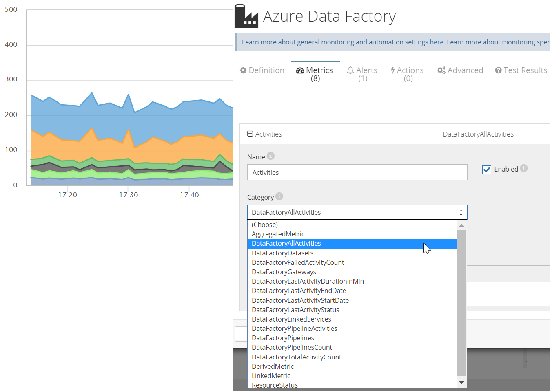Click the gauge icon beside Metrics
The width and height of the screenshot is (552, 392).
[300, 70]
